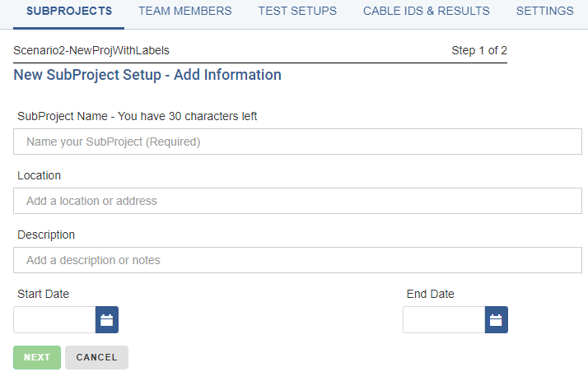Click the Scenario2-NewProjWithLabels project name

click(x=91, y=50)
